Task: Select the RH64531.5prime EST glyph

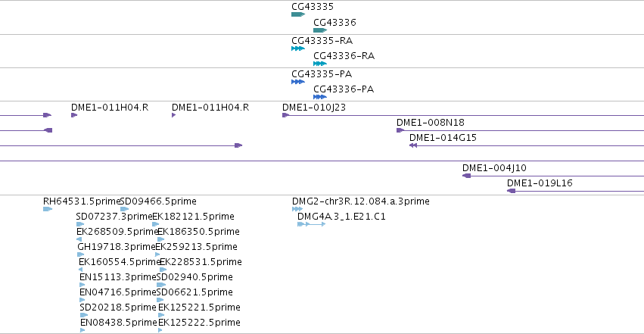Action: pos(48,209)
